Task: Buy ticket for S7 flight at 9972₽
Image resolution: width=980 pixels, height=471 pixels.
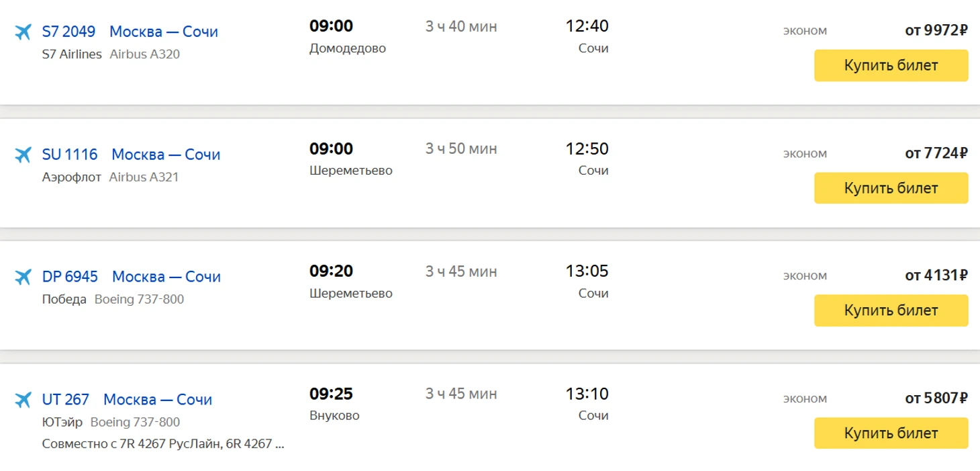Action: [x=891, y=65]
